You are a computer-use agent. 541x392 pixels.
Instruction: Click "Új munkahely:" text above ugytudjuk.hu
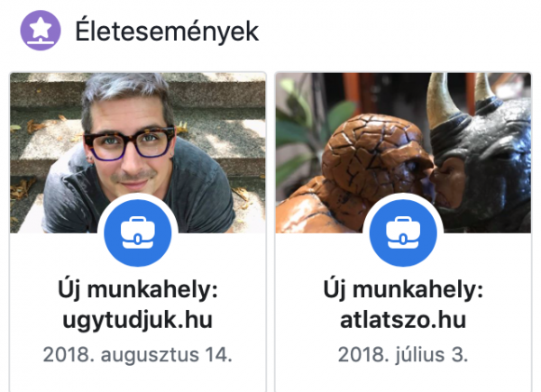point(138,289)
